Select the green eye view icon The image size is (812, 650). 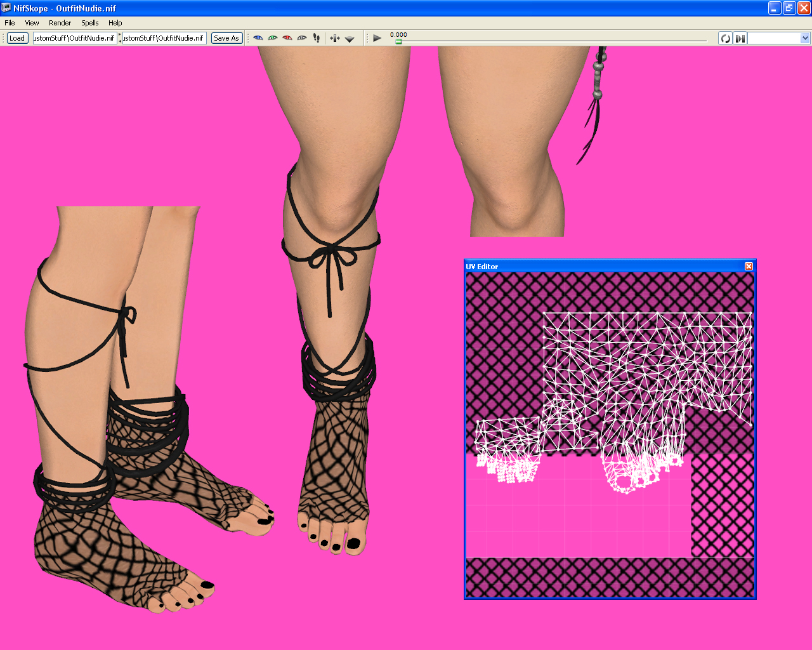272,38
